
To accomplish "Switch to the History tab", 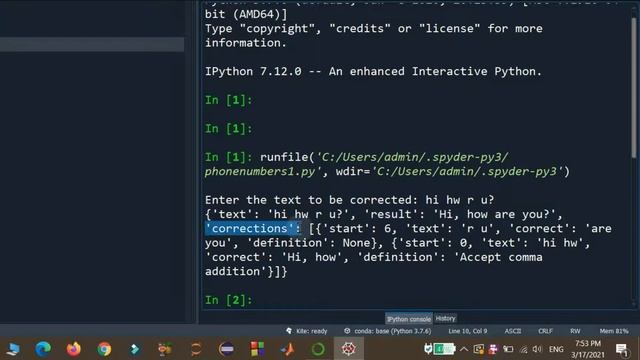I will (x=445, y=318).
